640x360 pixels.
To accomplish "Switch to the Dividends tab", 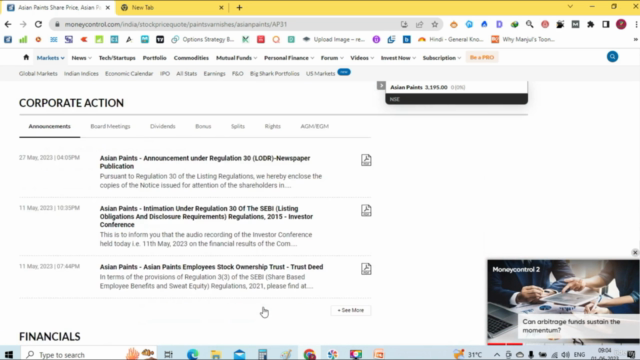I will (162, 127).
